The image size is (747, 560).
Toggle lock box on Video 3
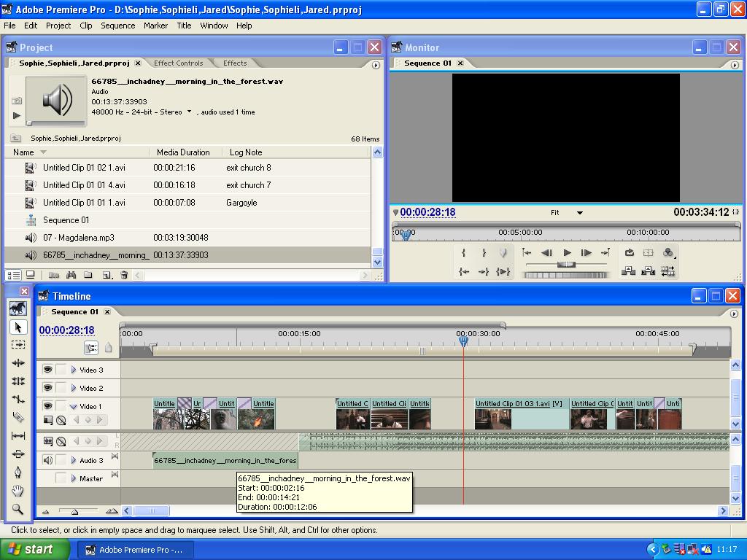[61, 370]
